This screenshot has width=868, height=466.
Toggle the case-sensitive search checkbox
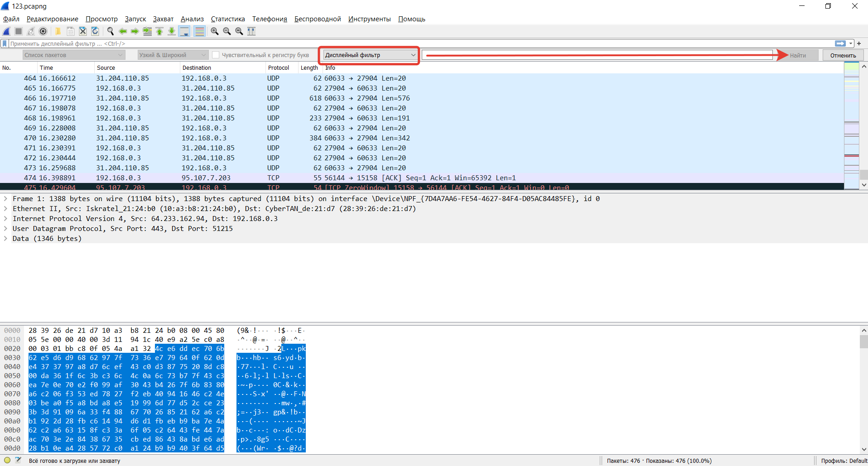(216, 55)
